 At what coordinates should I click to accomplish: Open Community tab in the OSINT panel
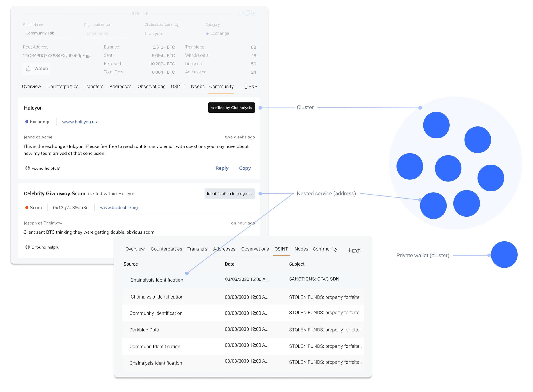(x=325, y=249)
